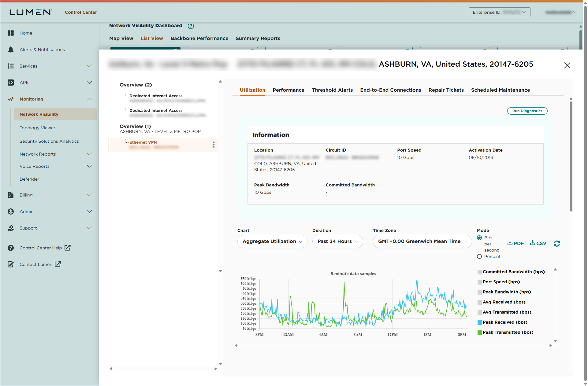Select the Dedicated Internet Access tree item
588x386 pixels.
click(156, 96)
